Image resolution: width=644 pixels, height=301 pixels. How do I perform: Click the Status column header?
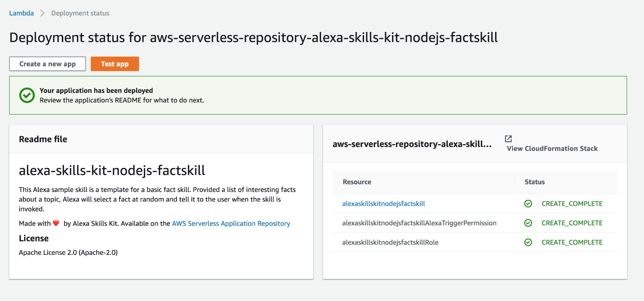click(534, 182)
